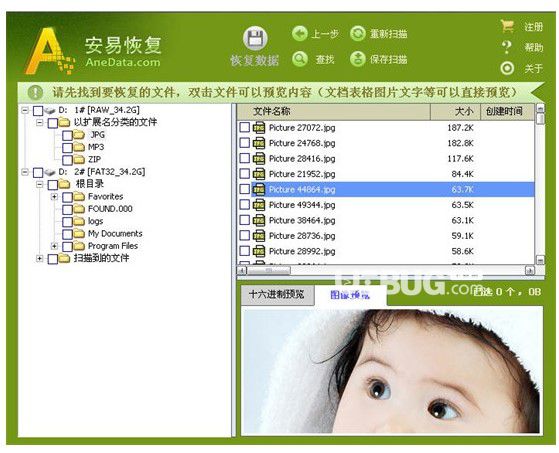Click the D: 1# RAW drive icon
The image size is (559, 453).
coord(50,110)
